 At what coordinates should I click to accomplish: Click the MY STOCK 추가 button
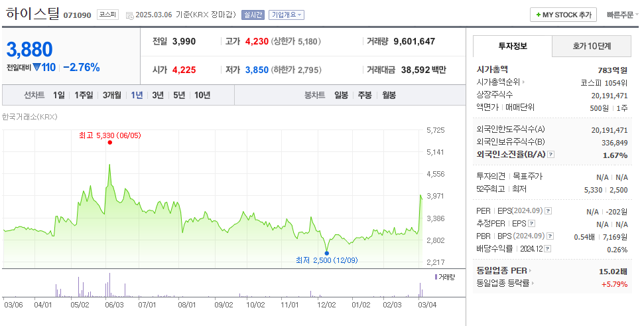563,15
